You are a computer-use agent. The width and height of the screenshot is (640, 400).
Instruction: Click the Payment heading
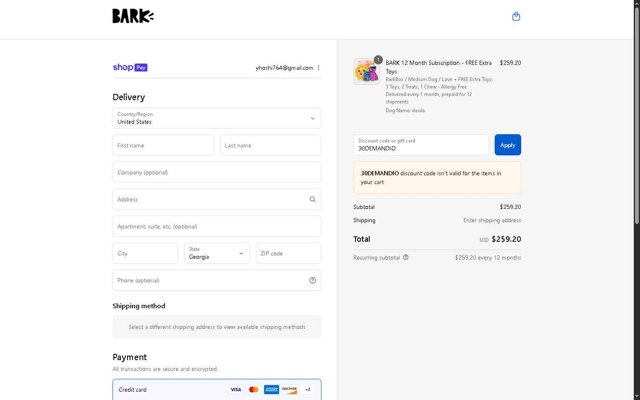point(129,357)
